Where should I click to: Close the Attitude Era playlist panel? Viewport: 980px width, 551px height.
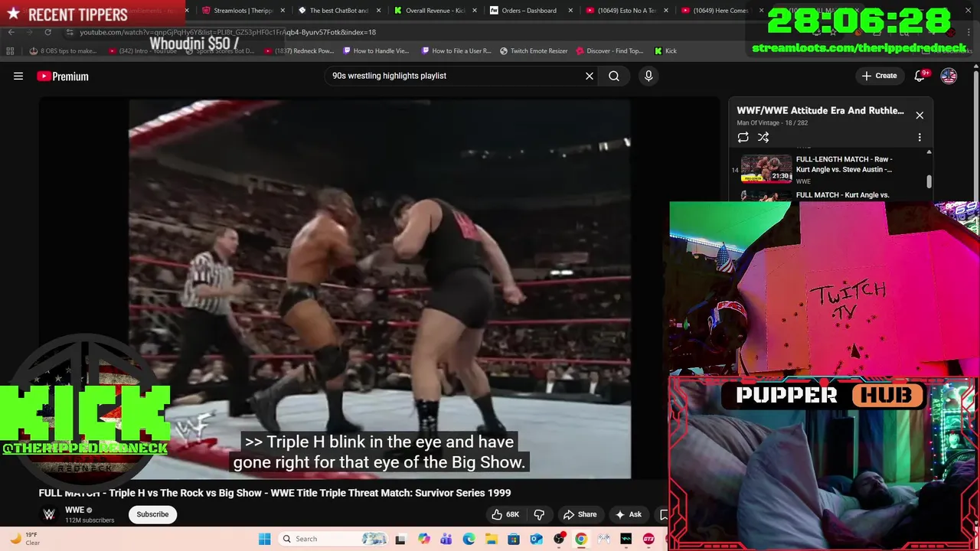(x=920, y=115)
